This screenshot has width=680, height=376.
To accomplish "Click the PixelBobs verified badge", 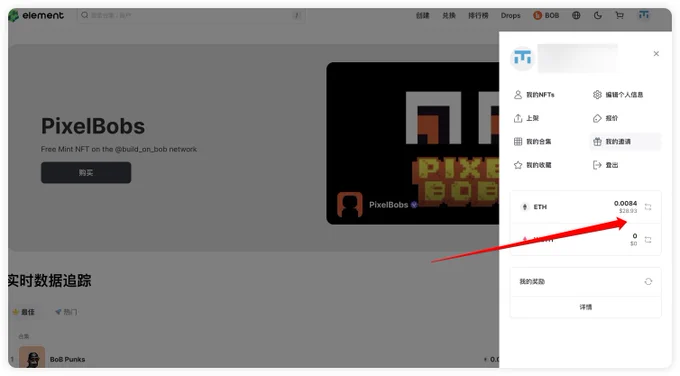I will point(414,205).
